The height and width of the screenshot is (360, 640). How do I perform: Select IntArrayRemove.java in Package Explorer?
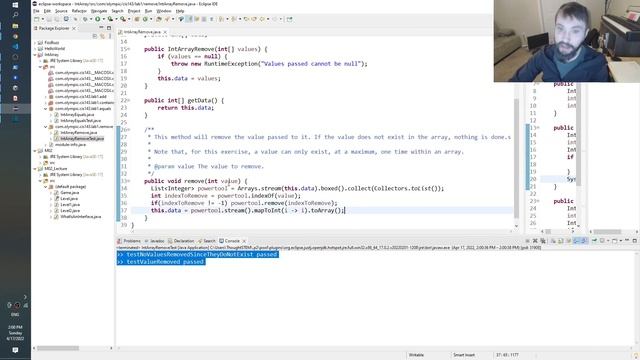click(x=78, y=133)
